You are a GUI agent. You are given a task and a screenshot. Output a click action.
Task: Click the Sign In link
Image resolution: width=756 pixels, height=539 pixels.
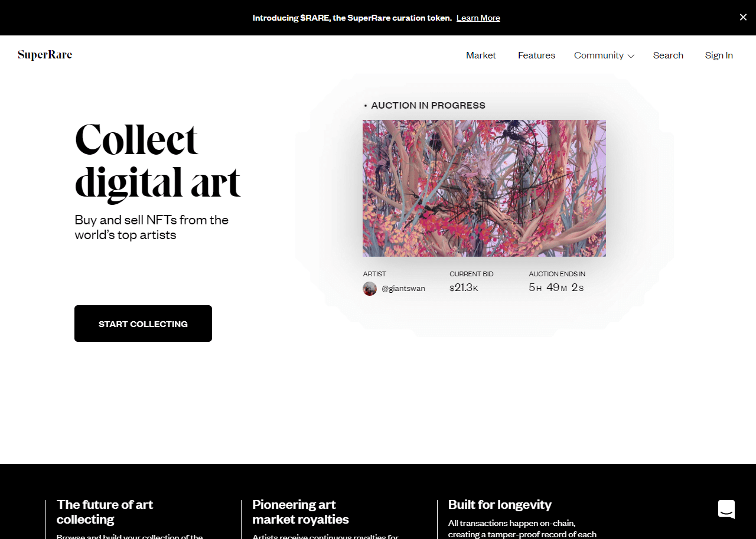719,55
